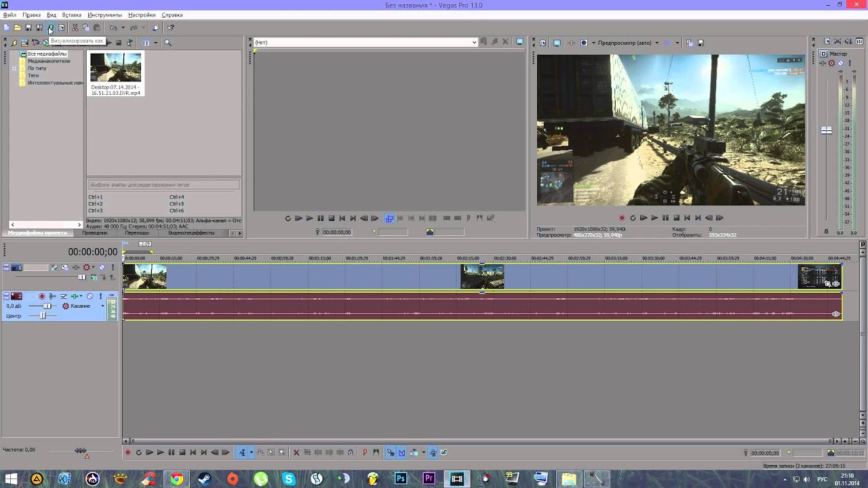Open project using the folder toolbar icon
This screenshot has width=868, height=488.
(18, 28)
